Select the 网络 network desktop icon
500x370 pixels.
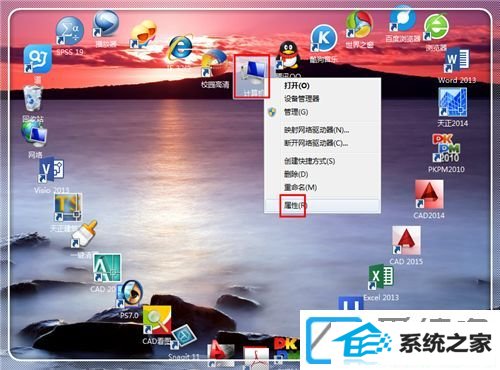(x=35, y=139)
